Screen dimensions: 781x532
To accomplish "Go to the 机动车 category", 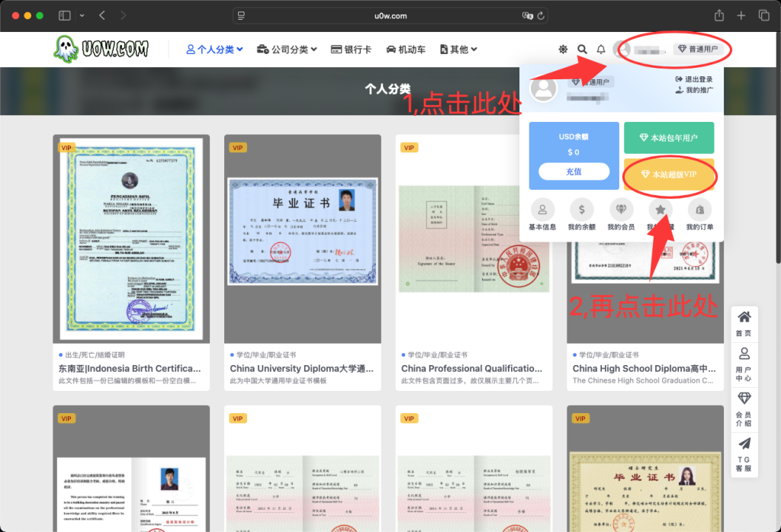I will click(x=406, y=50).
